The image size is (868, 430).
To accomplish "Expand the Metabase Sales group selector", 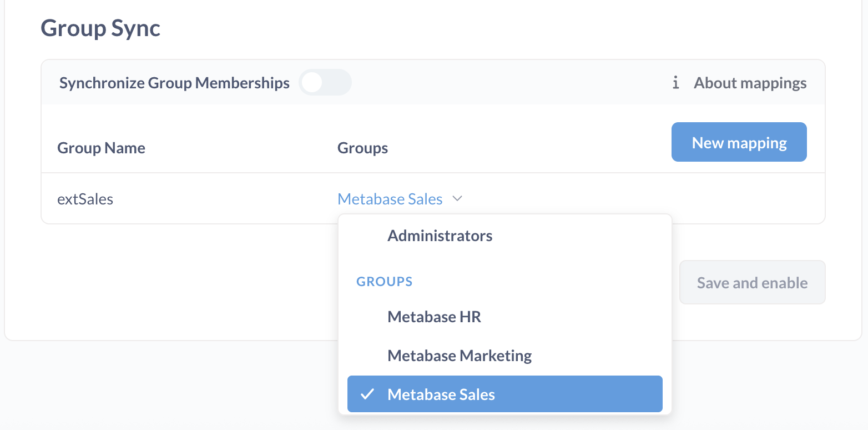I will click(401, 198).
